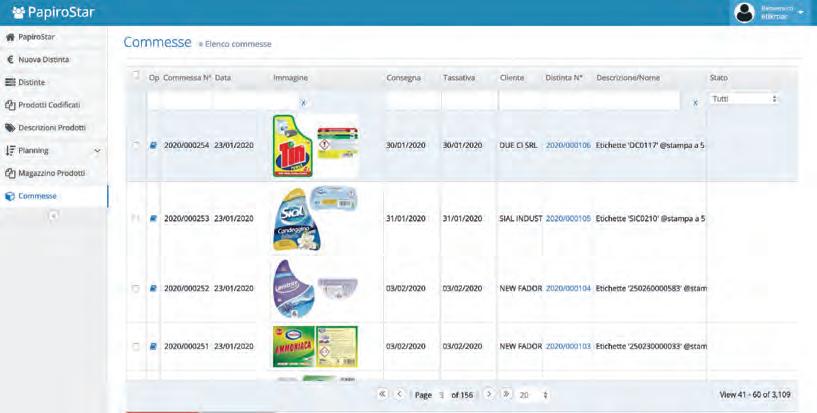Check the row for commessa 2020/000252
This screenshot has height=413, width=817.
(135, 288)
